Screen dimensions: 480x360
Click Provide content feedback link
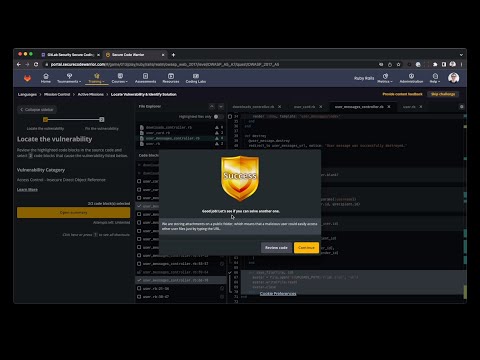pyautogui.click(x=402, y=94)
